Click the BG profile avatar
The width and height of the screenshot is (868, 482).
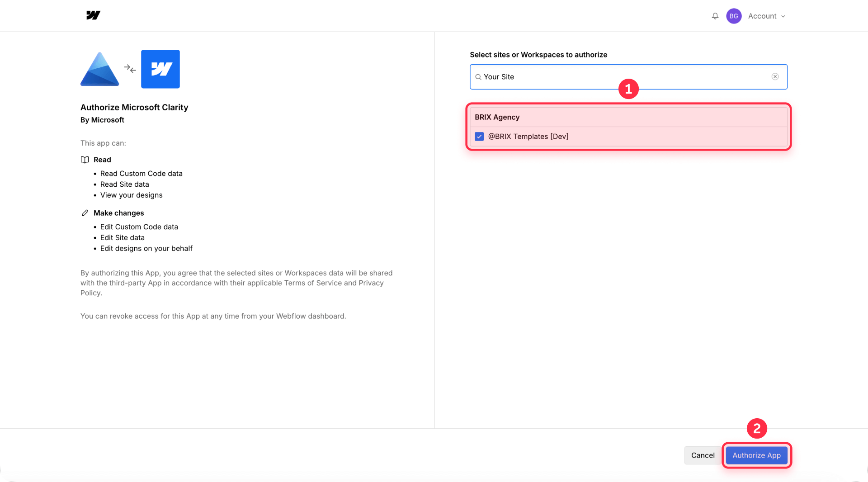click(734, 16)
